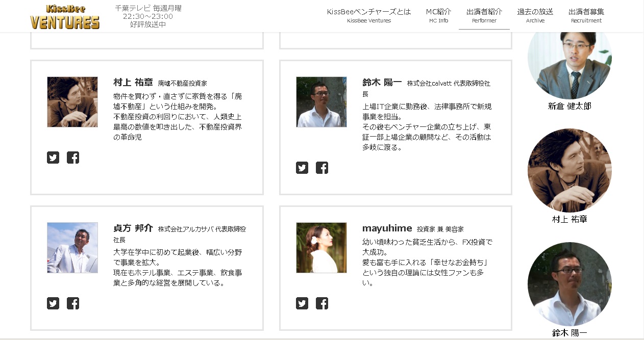Visit mayuhime's Facebook icon
The height and width of the screenshot is (340, 644).
tap(322, 303)
